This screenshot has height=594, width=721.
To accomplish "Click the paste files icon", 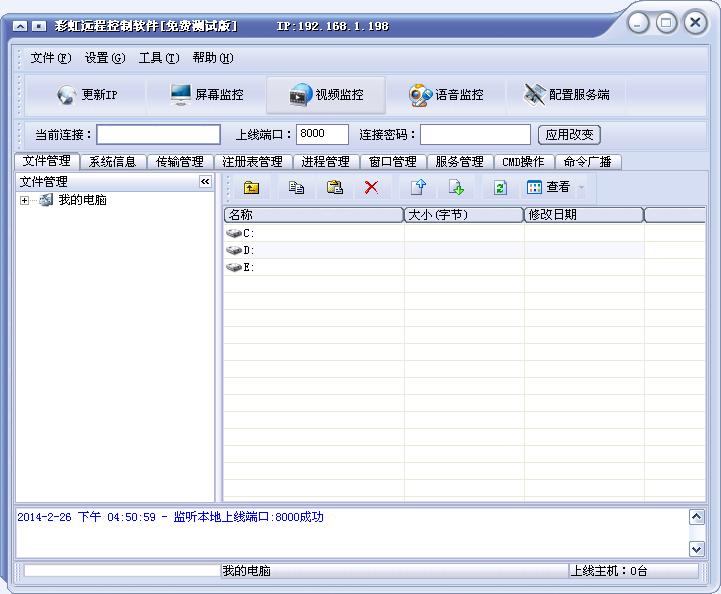I will (x=335, y=188).
